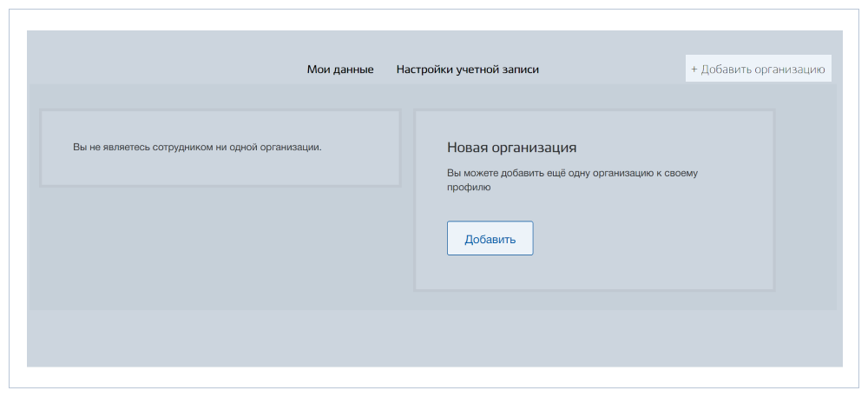Switch to "Настройки учетной записи" tab
The width and height of the screenshot is (868, 397).
[x=468, y=69]
